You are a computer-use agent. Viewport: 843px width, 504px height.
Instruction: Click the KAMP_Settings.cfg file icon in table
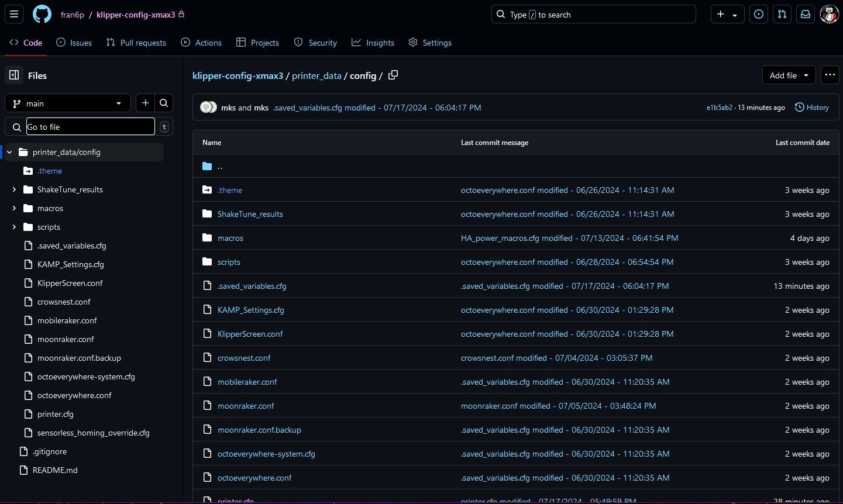click(207, 310)
